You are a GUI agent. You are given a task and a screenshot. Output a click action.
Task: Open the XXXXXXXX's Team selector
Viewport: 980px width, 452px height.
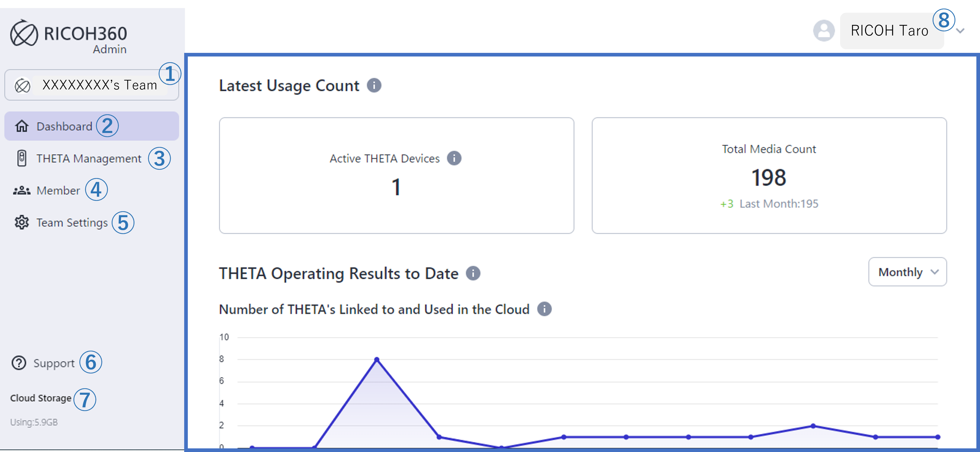tap(91, 85)
